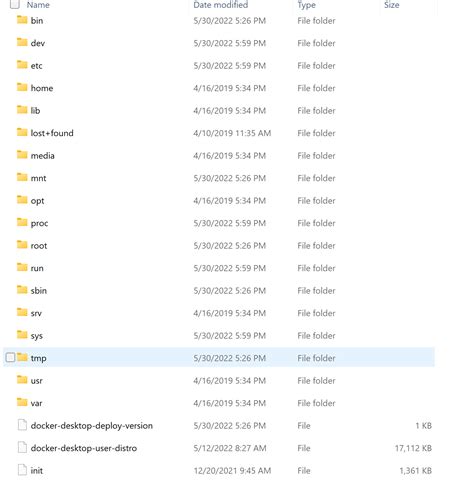This screenshot has height=482, width=474.
Task: Click the proc folder icon
Action: 22,223
